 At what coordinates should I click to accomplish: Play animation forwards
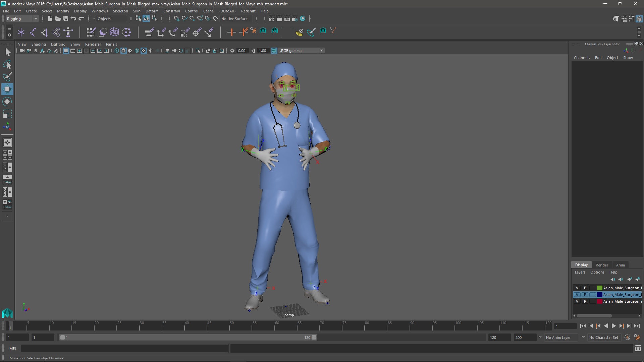click(613, 326)
